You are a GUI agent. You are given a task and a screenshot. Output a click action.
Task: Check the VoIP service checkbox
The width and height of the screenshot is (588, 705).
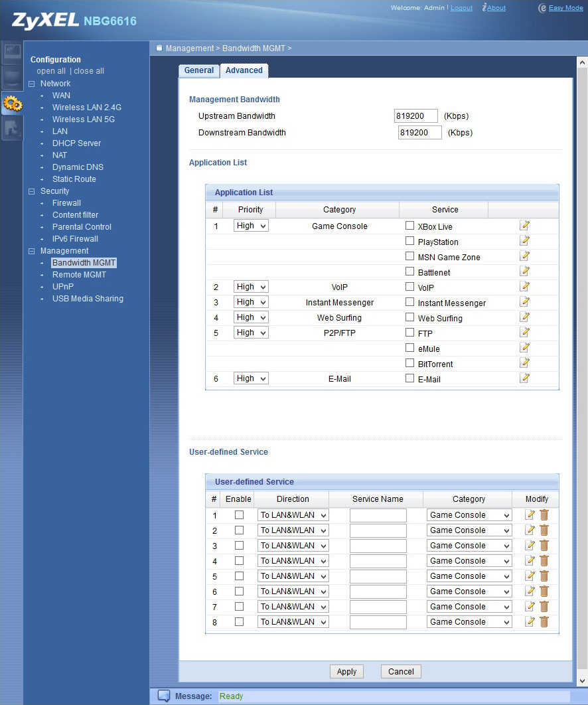pos(409,286)
